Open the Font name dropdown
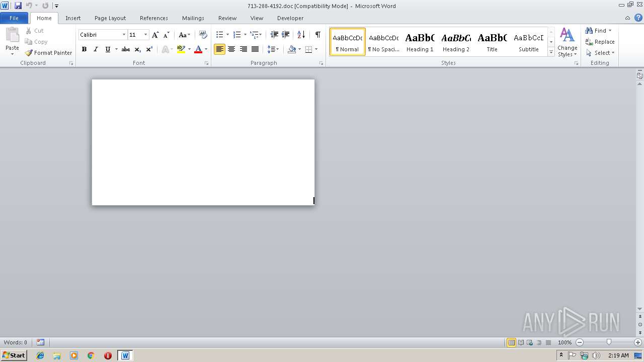 coord(124,35)
